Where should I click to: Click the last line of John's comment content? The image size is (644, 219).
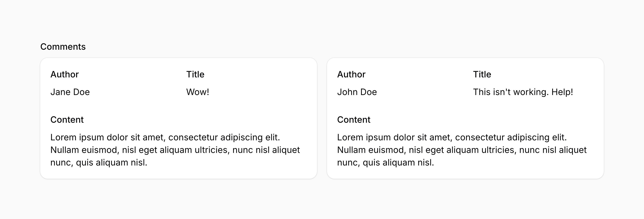tap(386, 163)
